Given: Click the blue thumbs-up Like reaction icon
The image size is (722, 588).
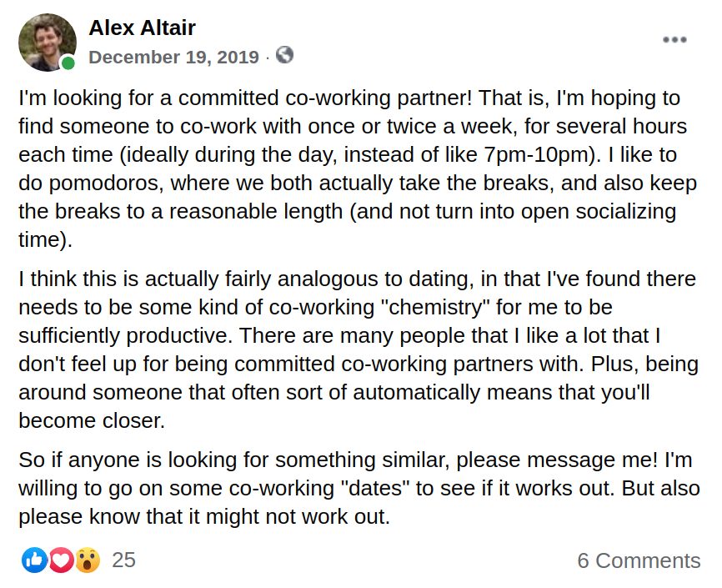Looking at the screenshot, I should (35, 560).
